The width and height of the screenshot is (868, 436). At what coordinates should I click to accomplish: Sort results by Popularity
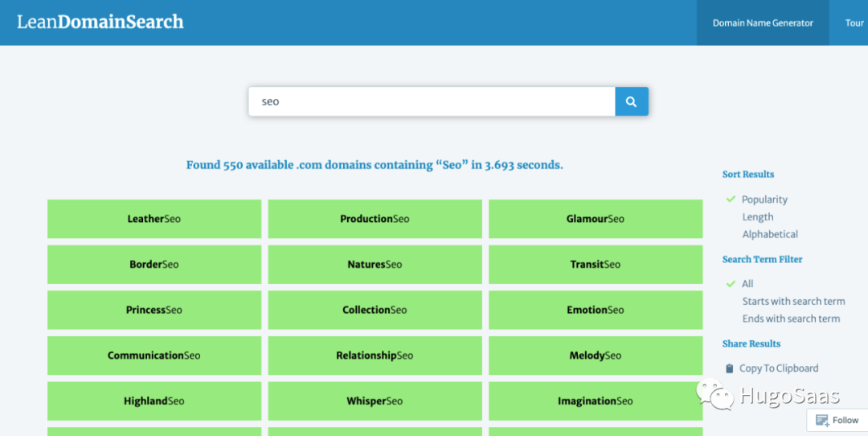pos(764,199)
